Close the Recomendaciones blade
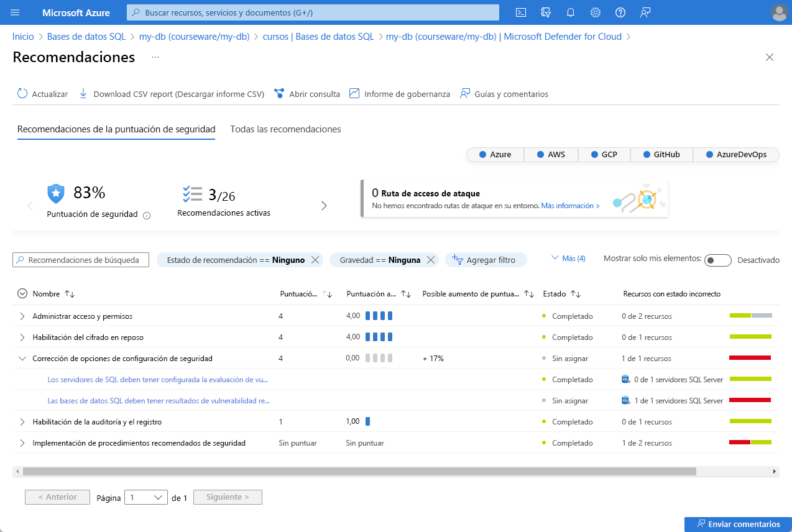Screen dimensions: 792x532 [x=770, y=57]
